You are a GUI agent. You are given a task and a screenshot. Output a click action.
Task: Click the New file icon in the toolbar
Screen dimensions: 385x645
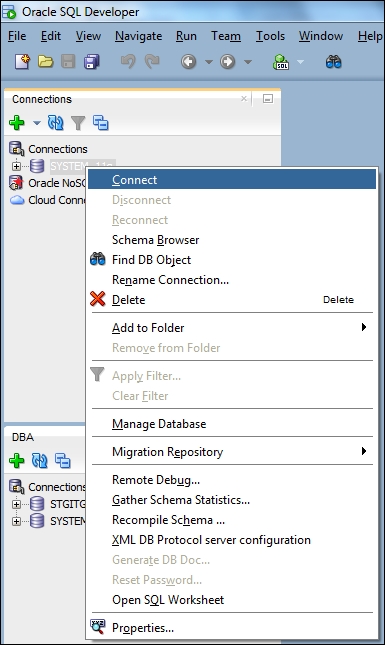[22, 62]
